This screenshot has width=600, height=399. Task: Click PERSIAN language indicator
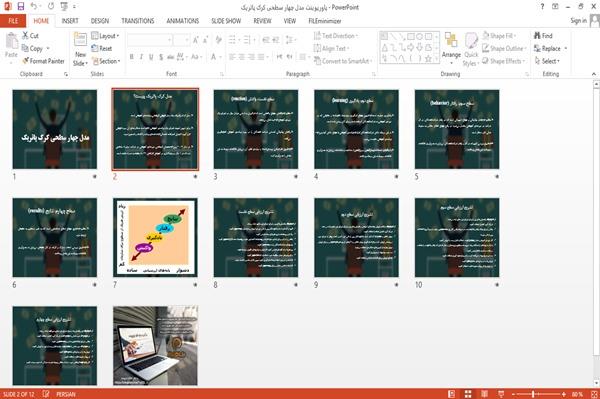coord(65,394)
